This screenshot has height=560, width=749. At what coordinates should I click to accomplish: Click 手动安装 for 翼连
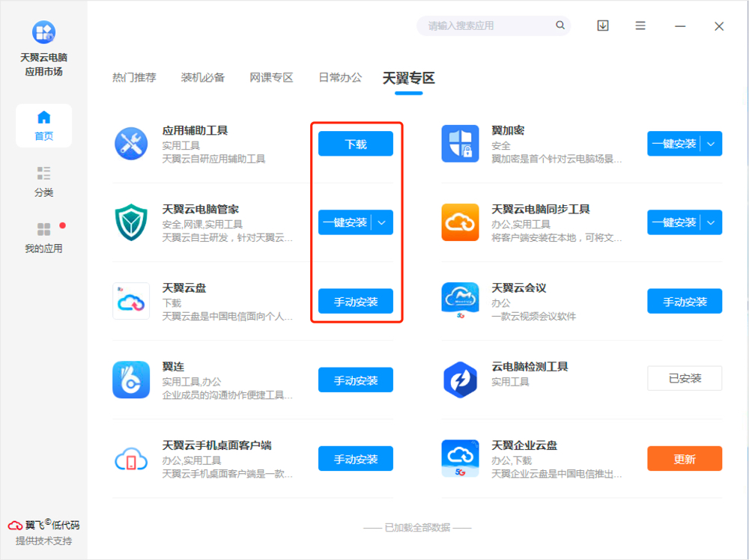click(356, 380)
